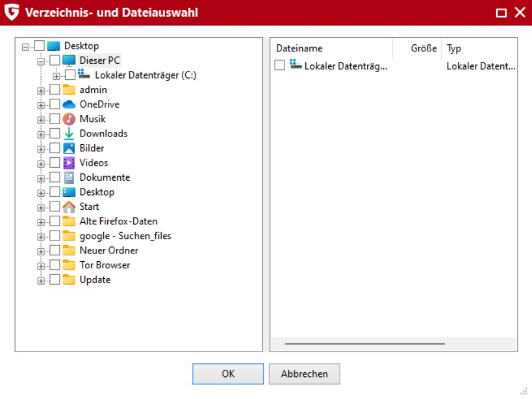Click the Musik music note icon
532x399 pixels.
69,119
